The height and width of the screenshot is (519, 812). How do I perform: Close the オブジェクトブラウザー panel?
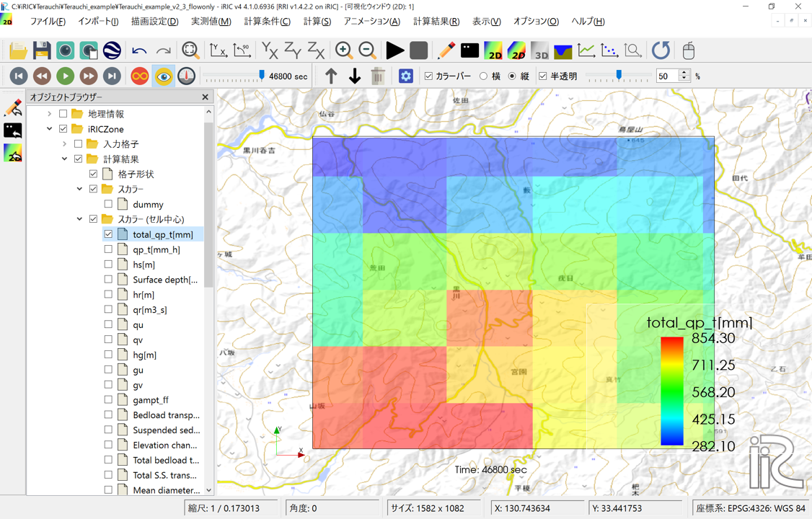[205, 97]
